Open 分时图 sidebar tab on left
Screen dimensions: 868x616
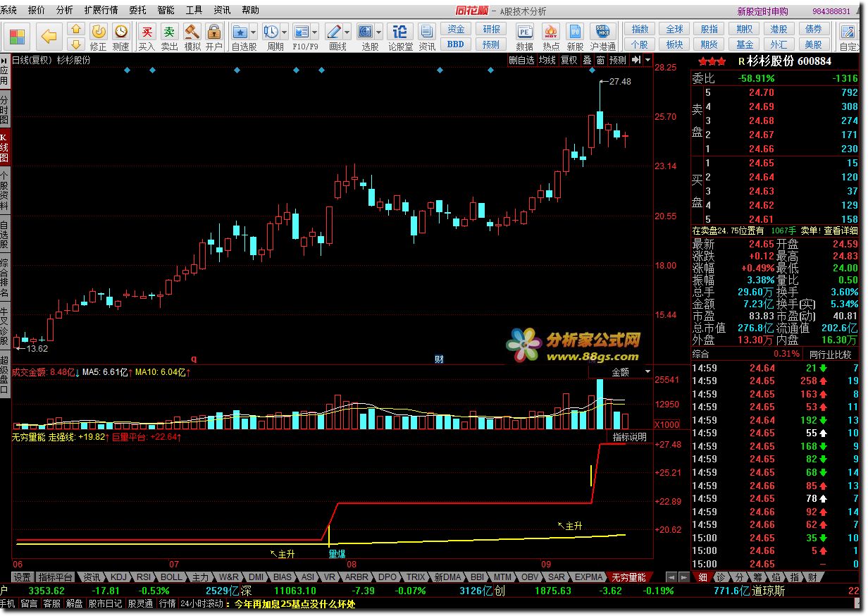(x=5, y=110)
